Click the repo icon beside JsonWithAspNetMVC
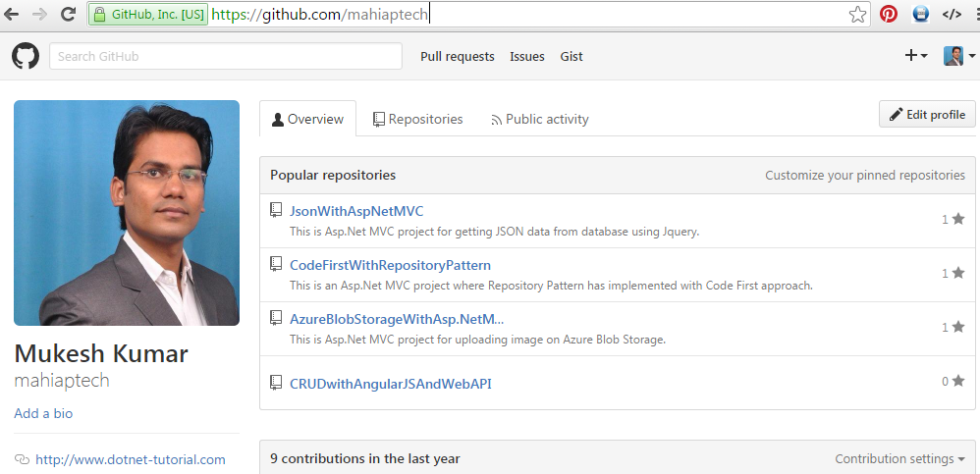 click(x=276, y=210)
